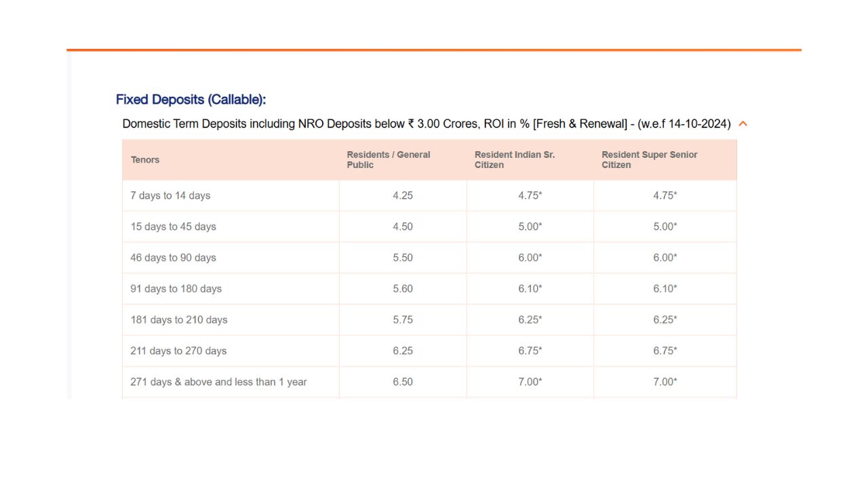
Task: Select the 211 days to 270 days tenor
Action: click(x=178, y=351)
